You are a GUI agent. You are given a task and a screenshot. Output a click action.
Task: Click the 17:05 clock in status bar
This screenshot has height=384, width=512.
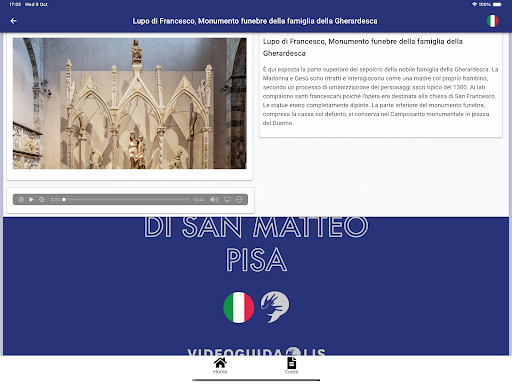point(15,4)
